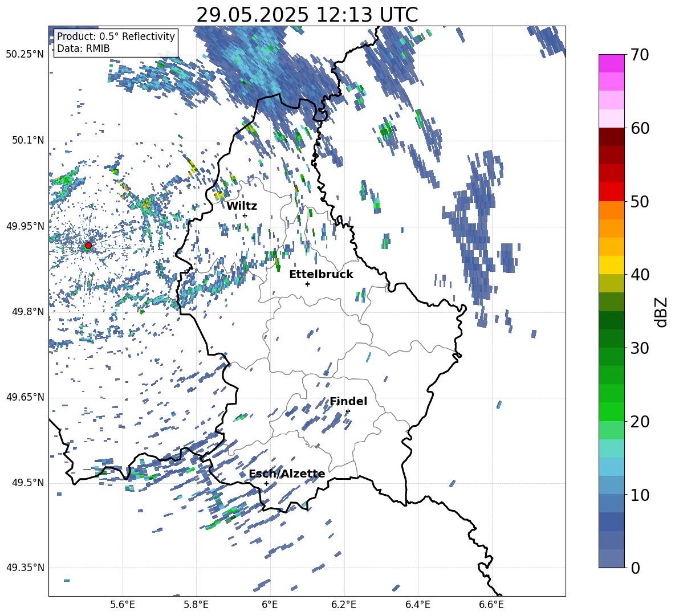The image size is (675, 616).
Task: Click the Findel location cross marker
Action: 348,411
